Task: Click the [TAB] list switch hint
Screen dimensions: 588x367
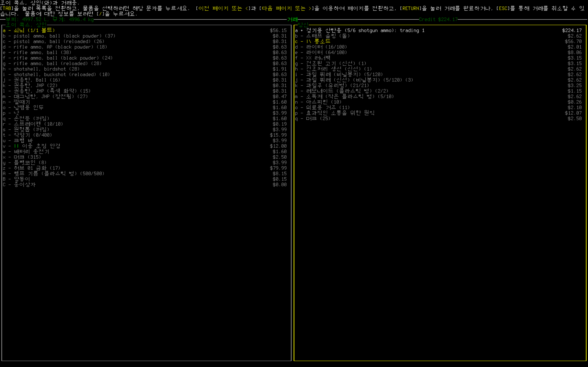Action: pyautogui.click(x=7, y=8)
